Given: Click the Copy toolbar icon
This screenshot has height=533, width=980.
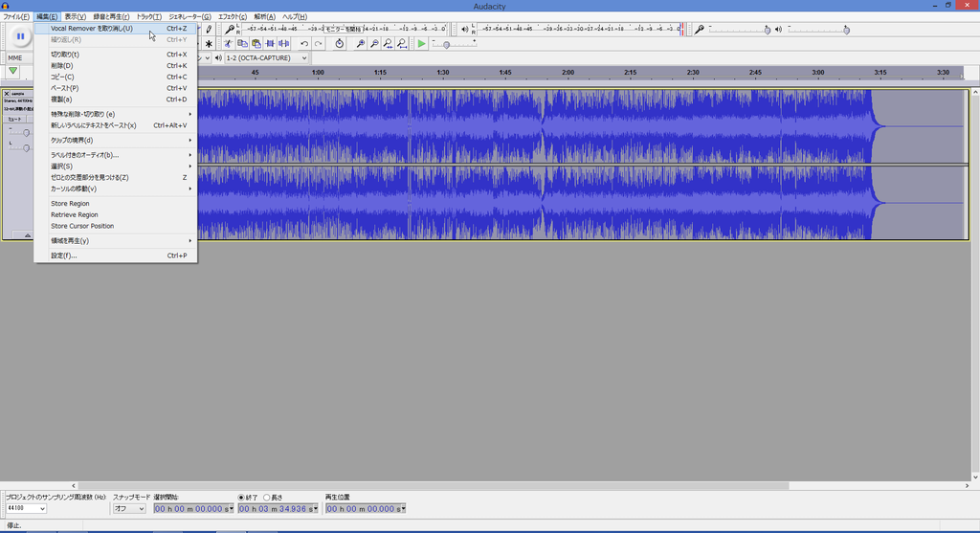Looking at the screenshot, I should point(242,44).
